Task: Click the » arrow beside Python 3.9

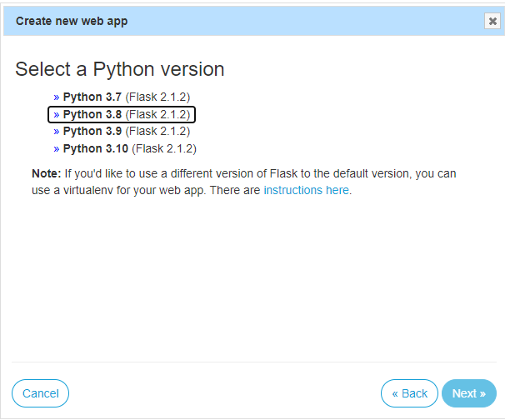Action: point(57,131)
